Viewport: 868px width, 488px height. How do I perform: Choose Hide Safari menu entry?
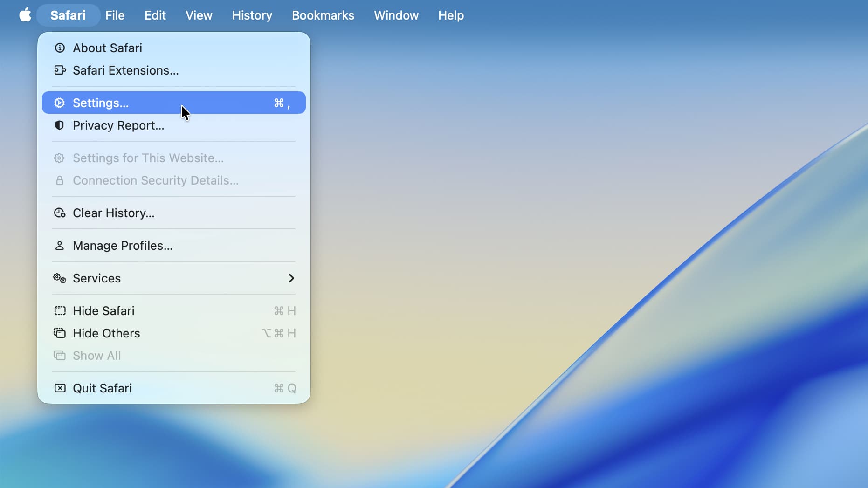(x=174, y=311)
